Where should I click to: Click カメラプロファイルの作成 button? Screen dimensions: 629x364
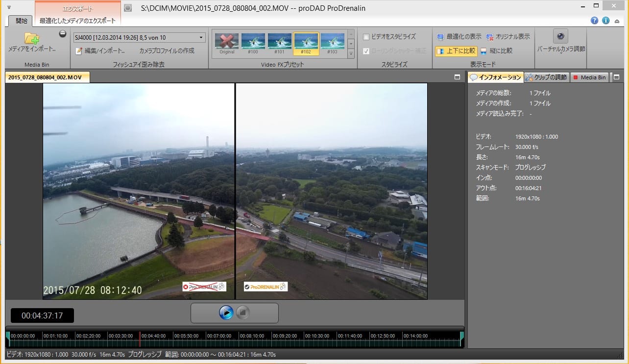(167, 51)
